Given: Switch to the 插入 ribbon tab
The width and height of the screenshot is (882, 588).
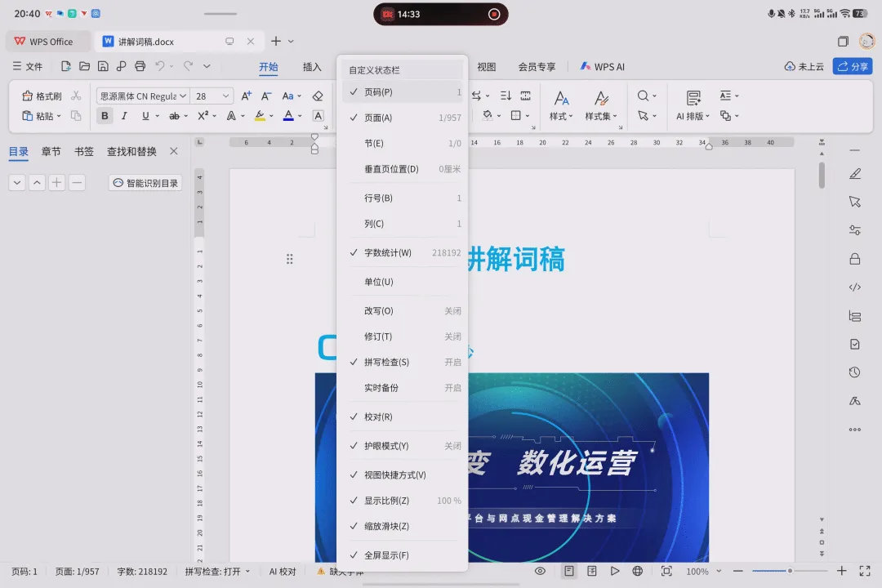Looking at the screenshot, I should [x=312, y=67].
